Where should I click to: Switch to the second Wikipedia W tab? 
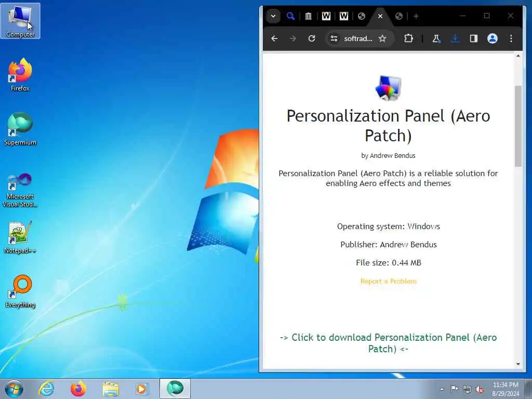point(344,16)
